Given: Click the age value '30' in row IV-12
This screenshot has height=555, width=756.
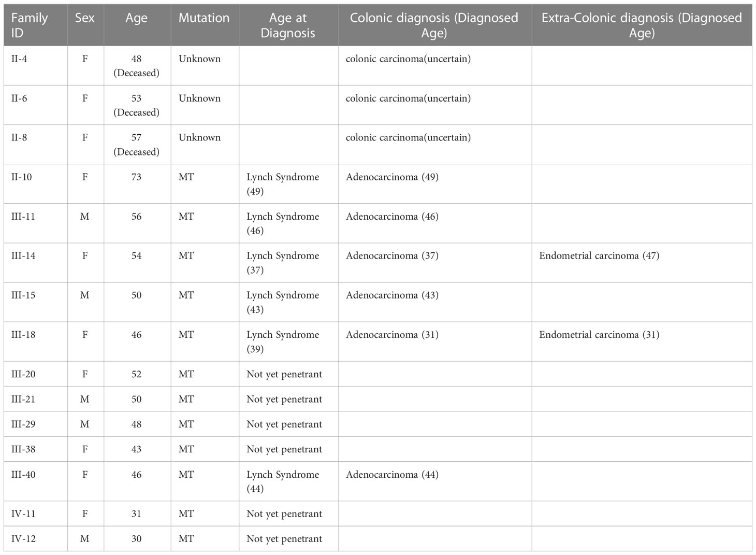Looking at the screenshot, I should (137, 539).
